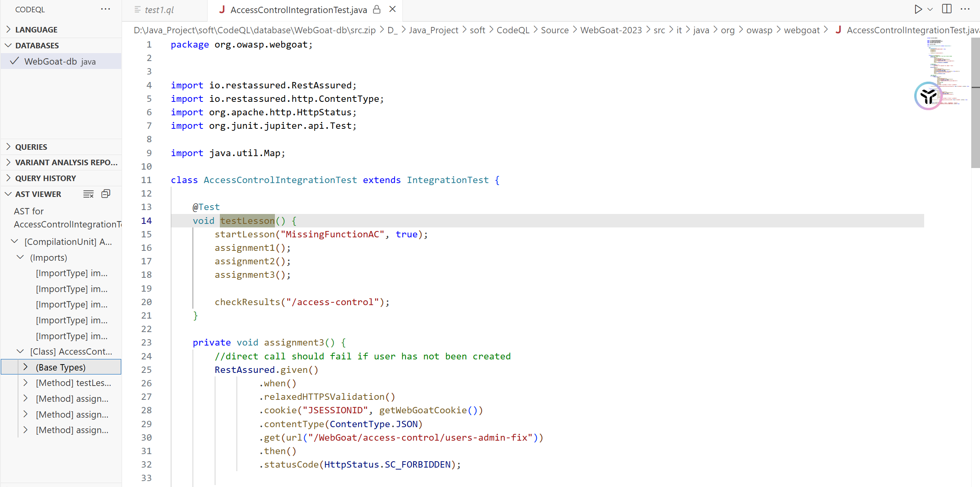
Task: Collapse the DATABASES section
Action: click(x=37, y=46)
